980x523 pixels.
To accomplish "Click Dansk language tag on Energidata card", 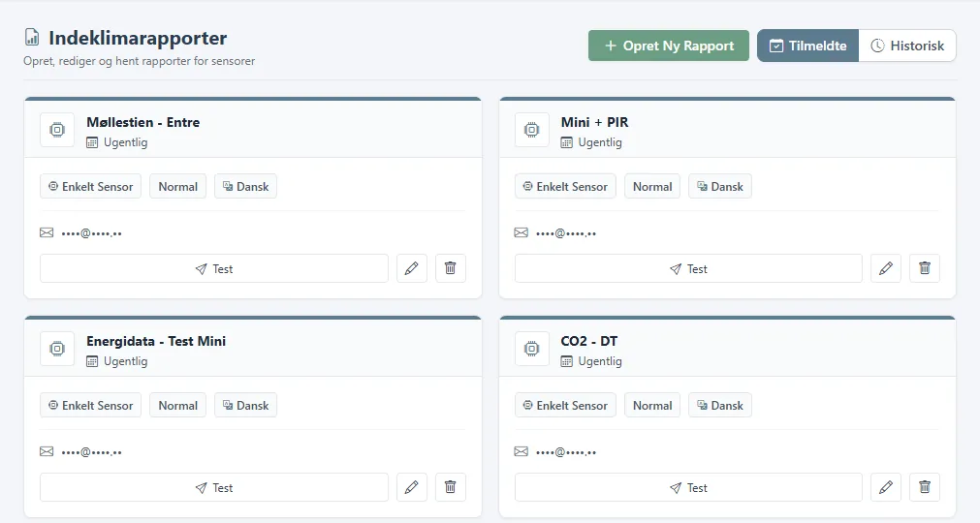I will 245,406.
